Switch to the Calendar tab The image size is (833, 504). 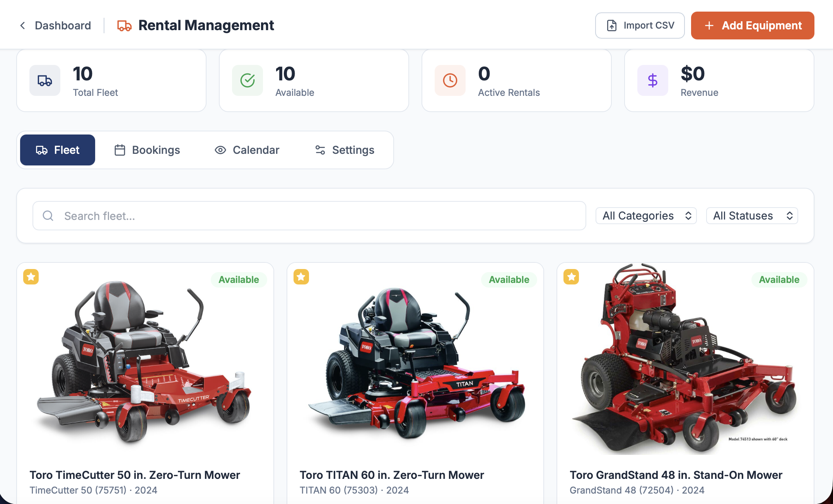click(247, 150)
